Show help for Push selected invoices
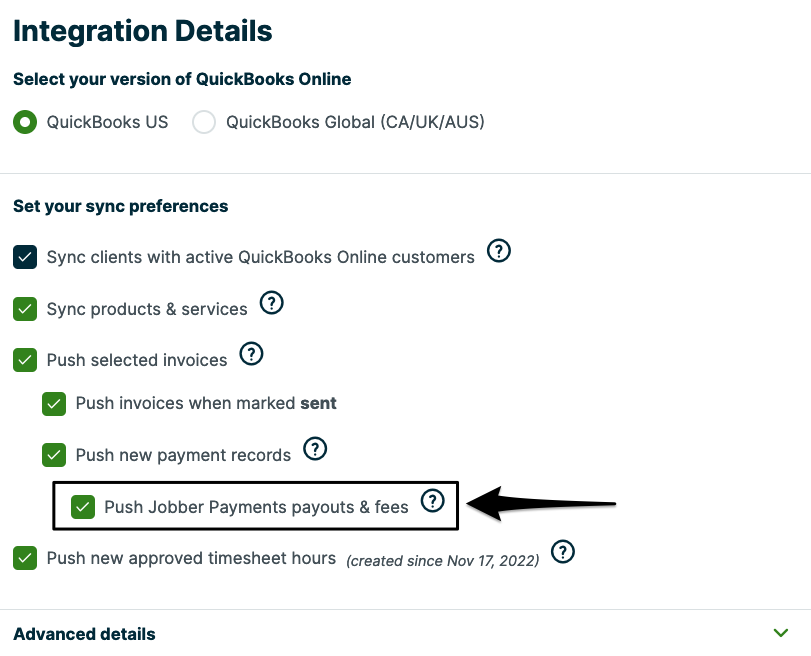The height and width of the screenshot is (656, 811). tap(252, 354)
